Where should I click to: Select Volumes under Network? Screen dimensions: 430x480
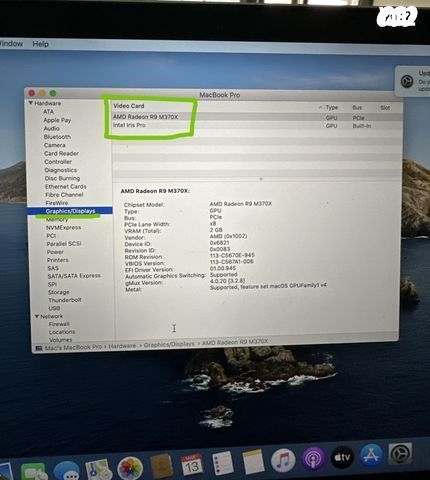61,340
